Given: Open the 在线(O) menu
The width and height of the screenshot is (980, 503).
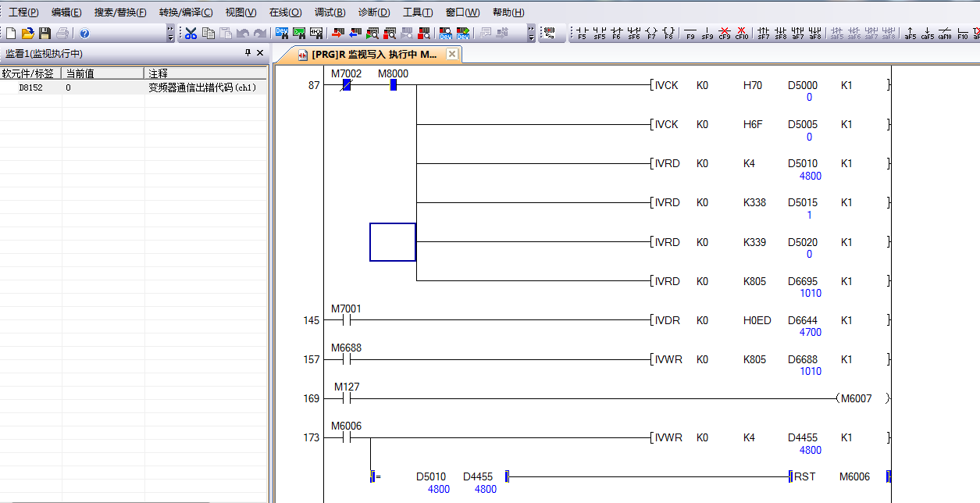Looking at the screenshot, I should point(285,12).
